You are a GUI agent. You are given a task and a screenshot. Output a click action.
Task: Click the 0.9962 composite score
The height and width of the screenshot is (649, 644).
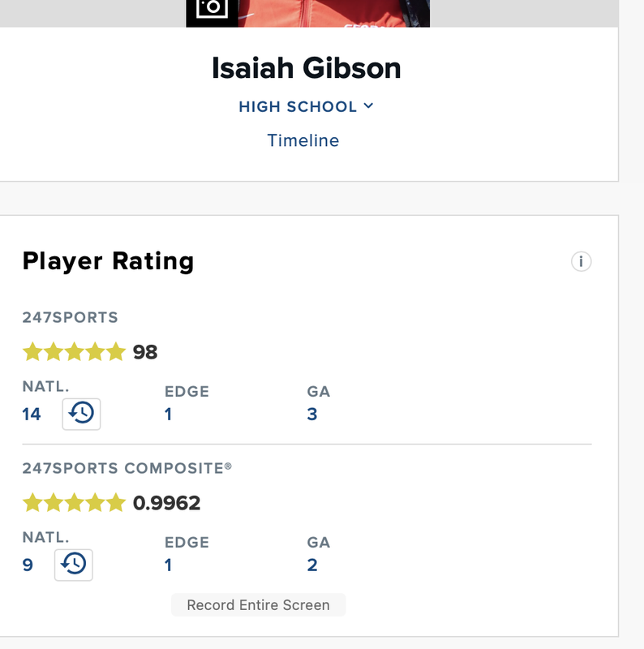167,503
